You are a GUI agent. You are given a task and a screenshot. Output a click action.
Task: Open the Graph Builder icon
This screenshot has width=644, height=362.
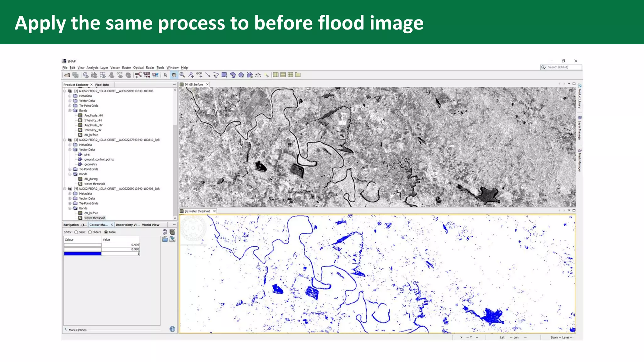click(x=138, y=75)
